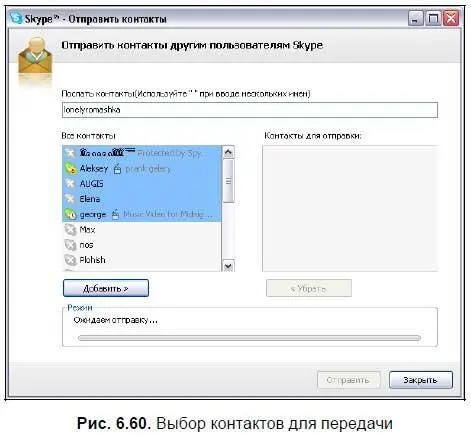Select the AUGIS contact
The width and height of the screenshot is (471, 436).
[142, 184]
